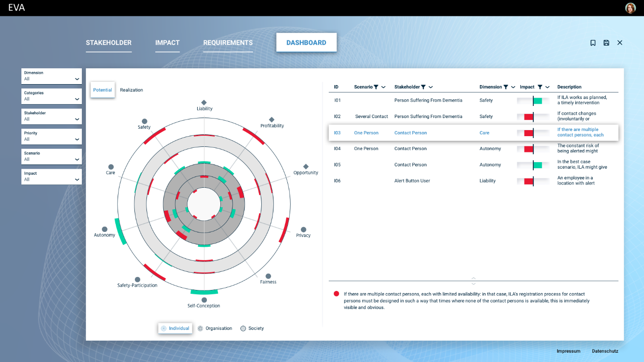Expand the Scenario column sort chevron
This screenshot has width=644, height=362.
click(x=383, y=87)
